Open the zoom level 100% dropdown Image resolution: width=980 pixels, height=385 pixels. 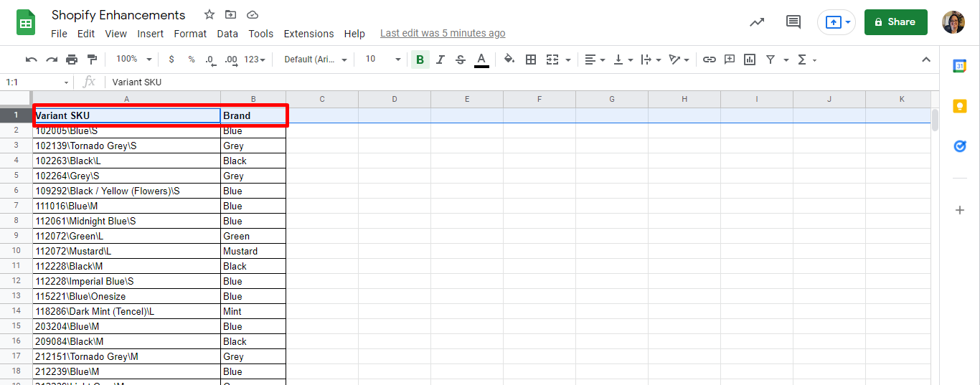pyautogui.click(x=133, y=60)
